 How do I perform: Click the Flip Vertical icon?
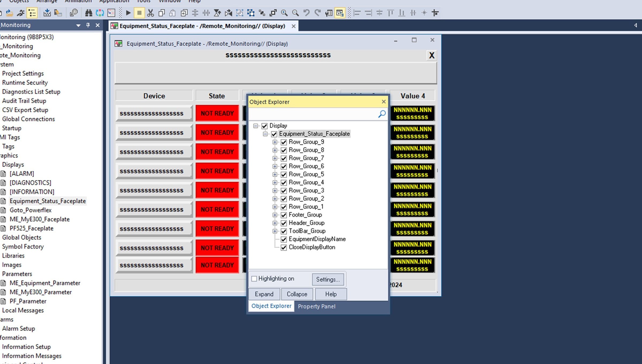click(x=217, y=13)
